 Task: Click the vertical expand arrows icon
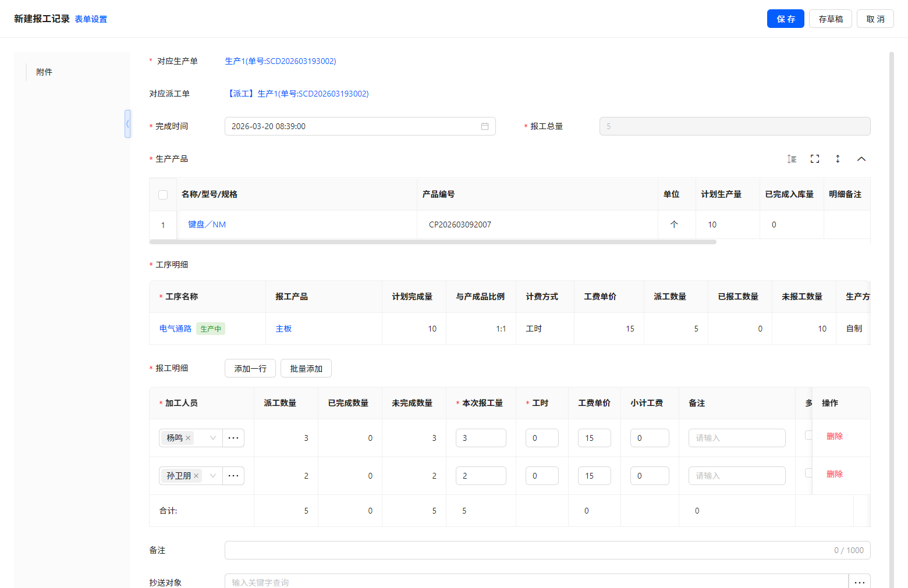838,159
